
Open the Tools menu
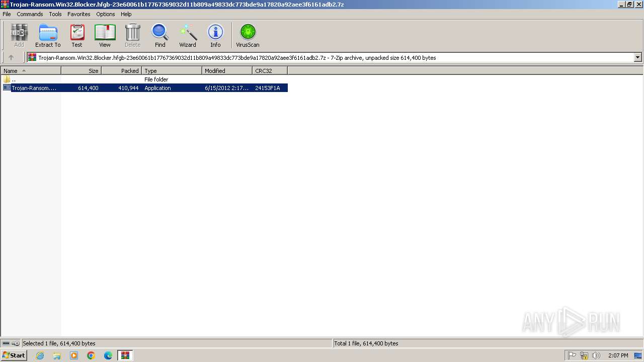click(x=55, y=14)
